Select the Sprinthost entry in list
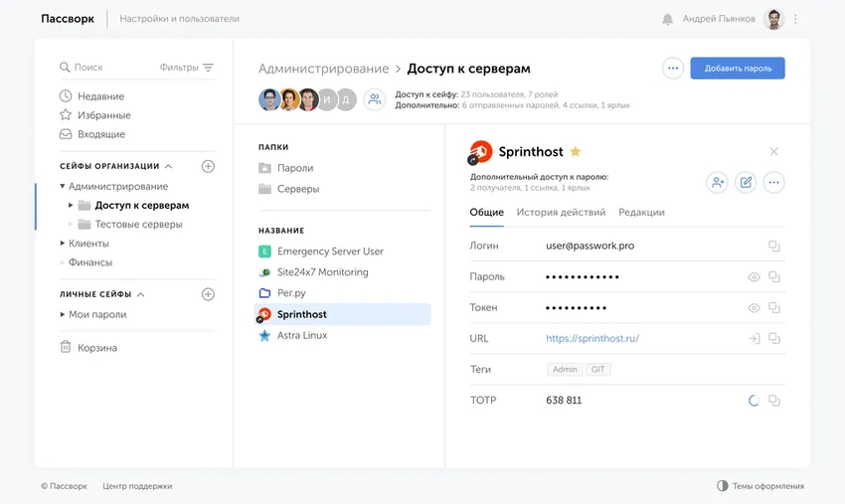 click(x=343, y=314)
